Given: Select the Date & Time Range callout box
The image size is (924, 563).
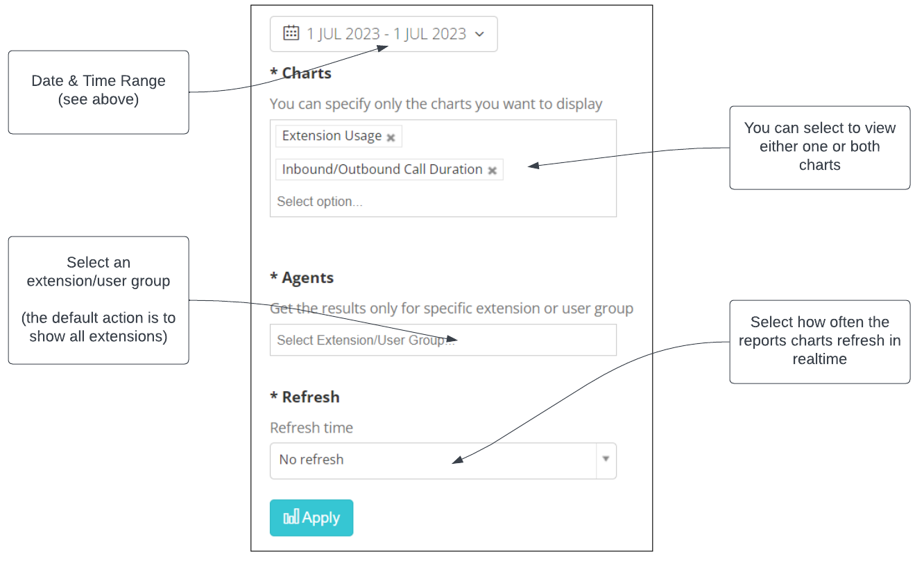Looking at the screenshot, I should pyautogui.click(x=99, y=92).
